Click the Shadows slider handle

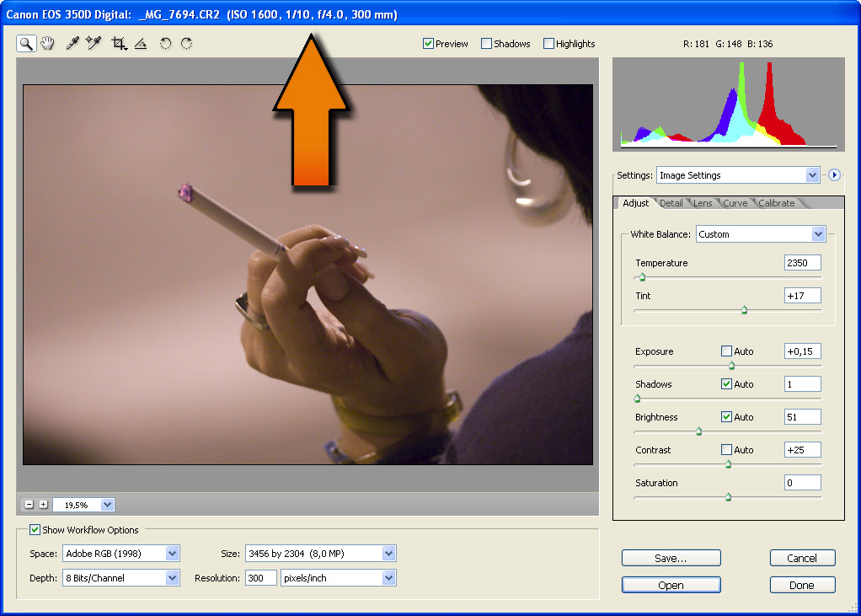point(638,398)
